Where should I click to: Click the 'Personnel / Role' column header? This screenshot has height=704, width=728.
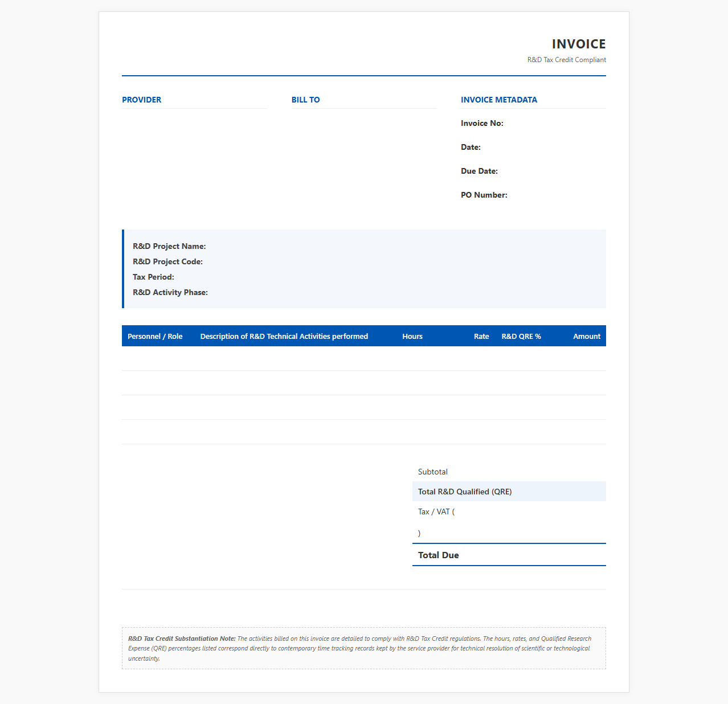pyautogui.click(x=155, y=336)
